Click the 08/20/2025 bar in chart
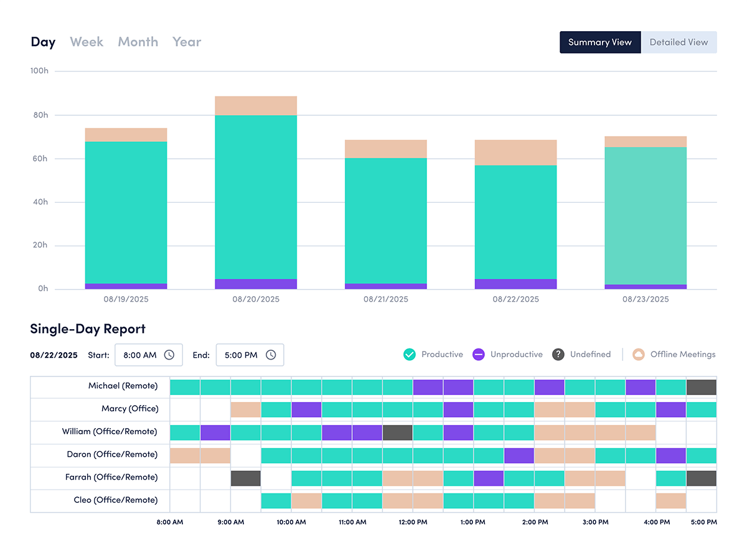Image resolution: width=747 pixels, height=560 pixels. [256, 193]
